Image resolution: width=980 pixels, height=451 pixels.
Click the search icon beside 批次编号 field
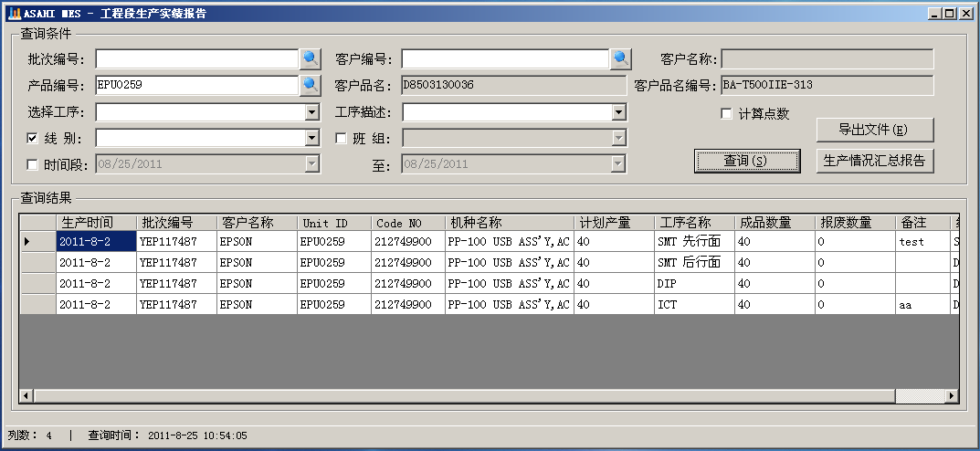point(311,59)
